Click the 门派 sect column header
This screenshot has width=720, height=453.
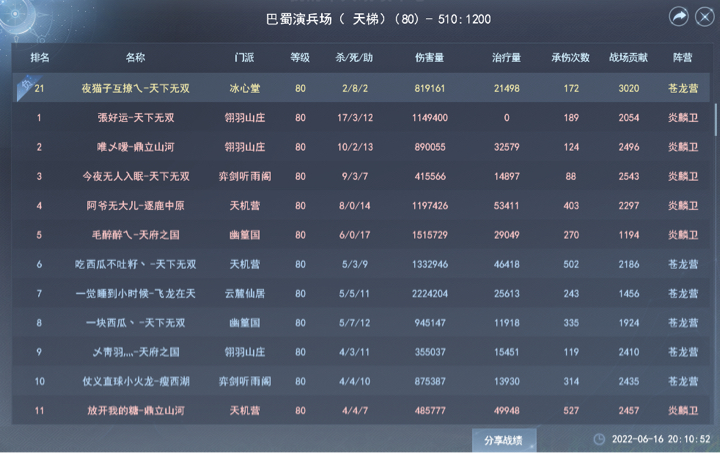pyautogui.click(x=244, y=57)
